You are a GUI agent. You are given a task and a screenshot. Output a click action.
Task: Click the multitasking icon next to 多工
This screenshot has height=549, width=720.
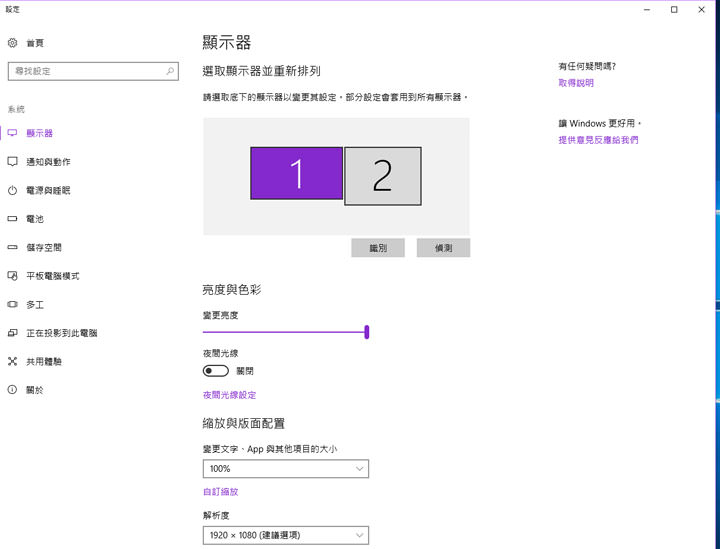tap(12, 304)
